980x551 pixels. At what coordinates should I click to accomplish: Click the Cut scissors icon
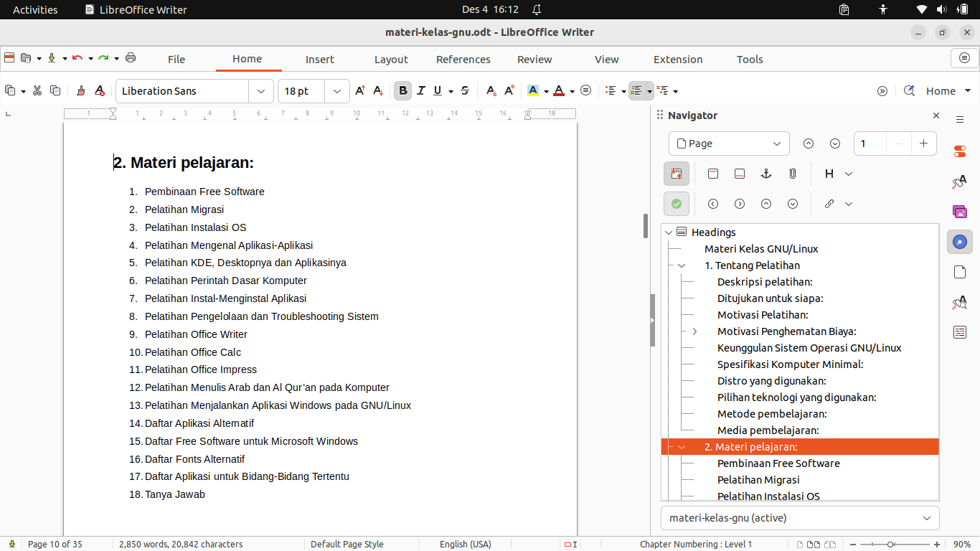click(37, 90)
